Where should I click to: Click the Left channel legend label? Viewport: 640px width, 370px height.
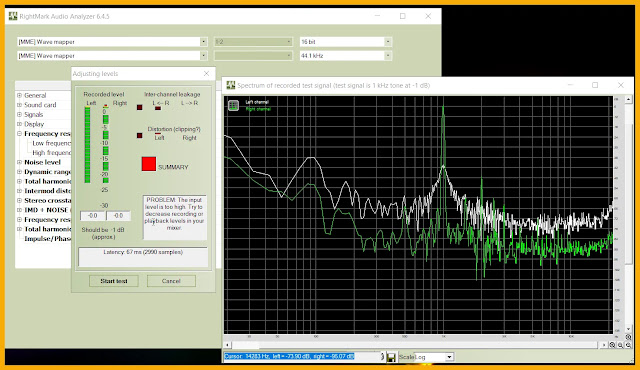[257, 102]
